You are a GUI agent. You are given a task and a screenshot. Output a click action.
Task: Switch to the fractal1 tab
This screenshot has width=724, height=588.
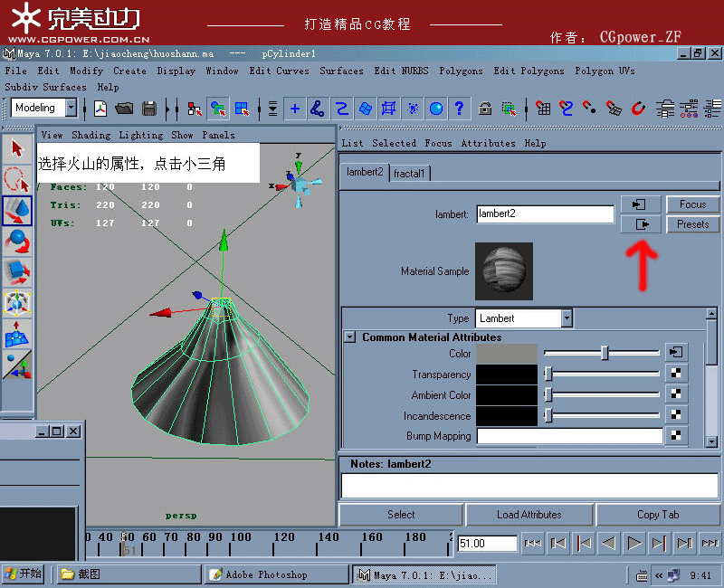409,174
